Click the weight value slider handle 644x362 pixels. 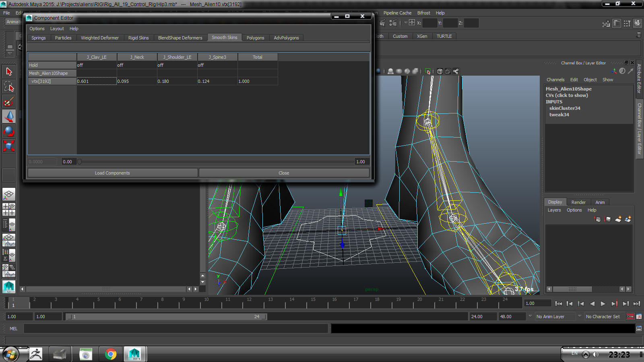point(80,162)
